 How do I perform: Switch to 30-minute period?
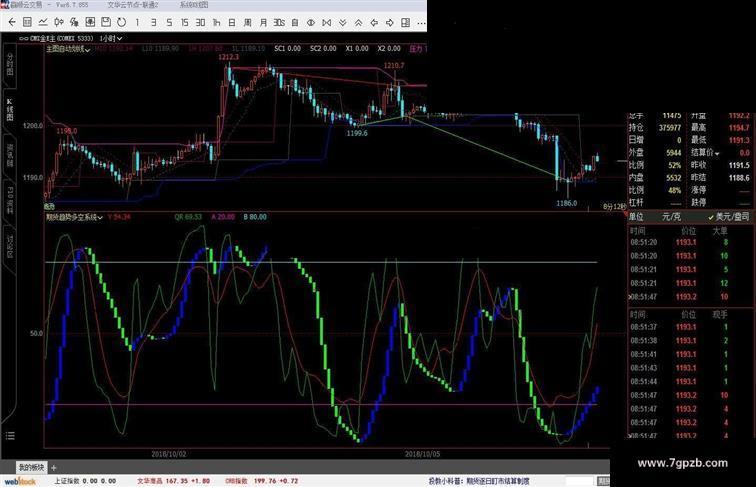pos(200,22)
